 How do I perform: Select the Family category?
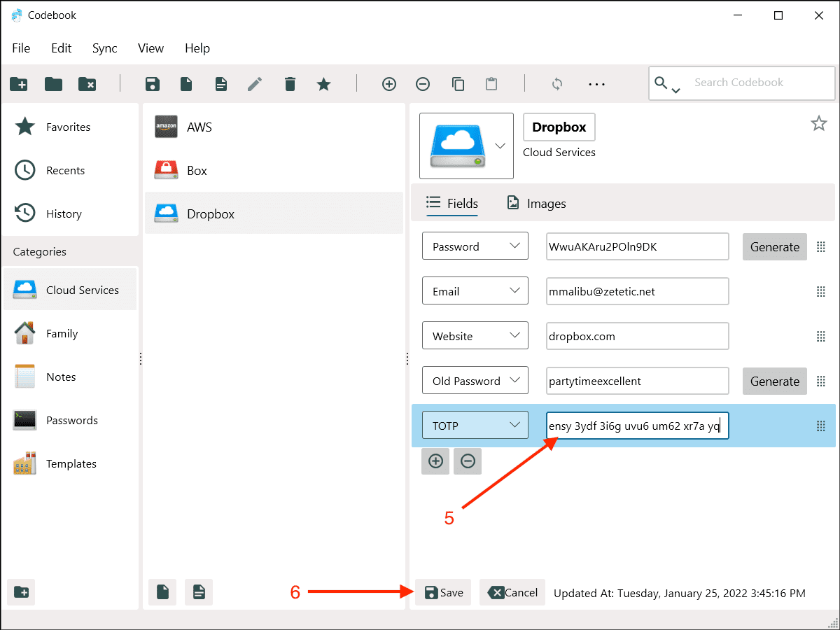coord(70,333)
